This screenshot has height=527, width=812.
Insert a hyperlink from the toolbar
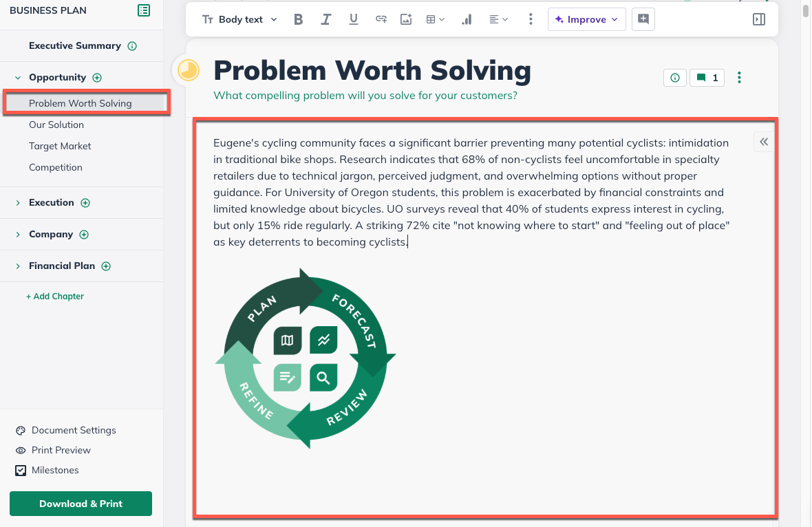point(381,19)
